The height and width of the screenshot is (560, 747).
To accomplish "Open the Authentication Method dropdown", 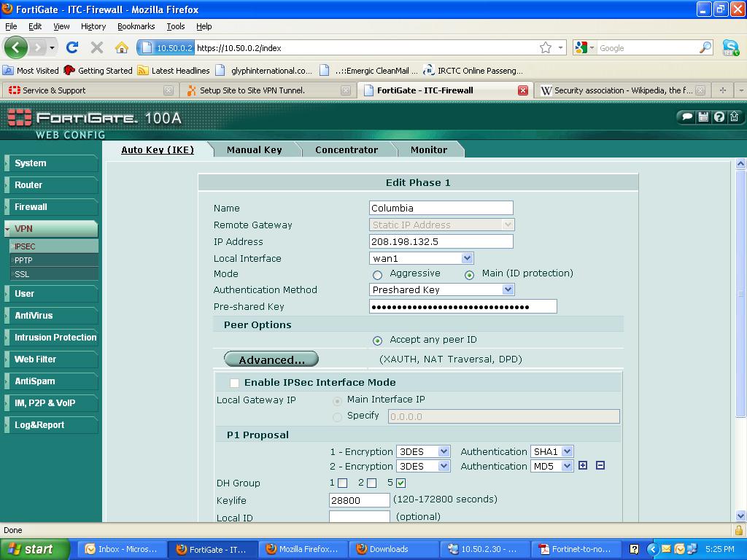I will [x=442, y=289].
